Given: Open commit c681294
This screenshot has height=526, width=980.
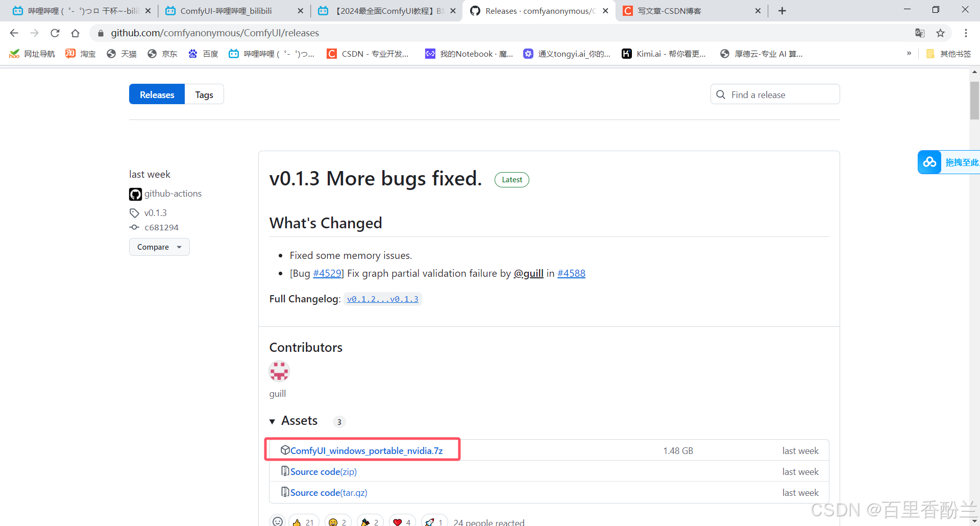Looking at the screenshot, I should (x=161, y=228).
